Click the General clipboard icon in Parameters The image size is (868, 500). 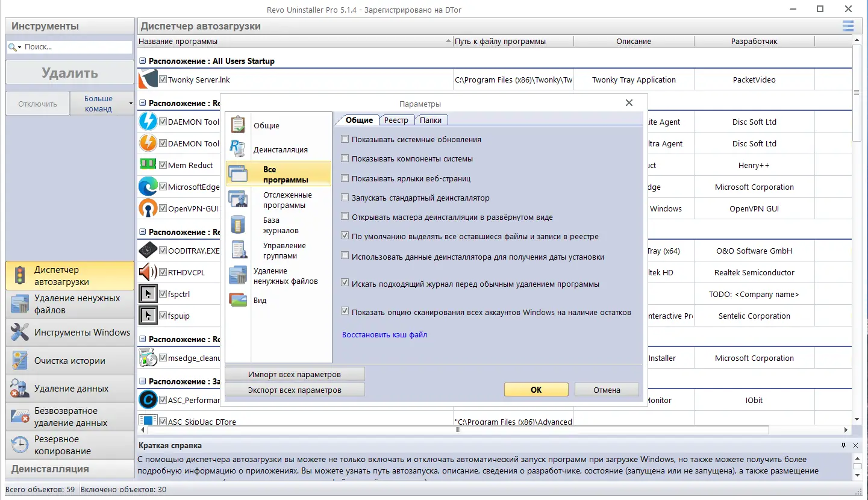(238, 125)
